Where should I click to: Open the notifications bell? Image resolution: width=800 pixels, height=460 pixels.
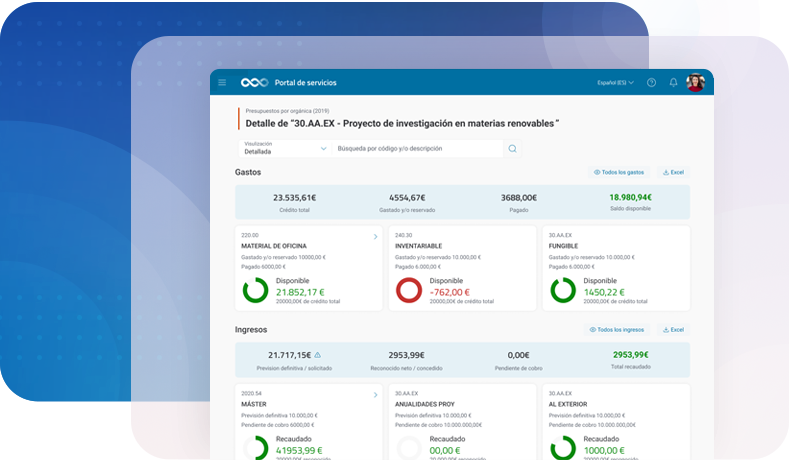[673, 82]
